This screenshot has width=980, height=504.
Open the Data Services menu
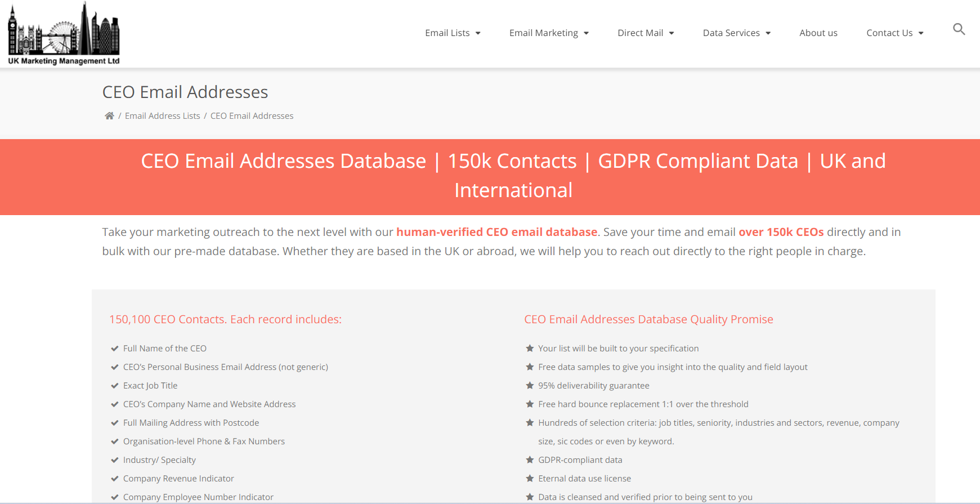point(731,33)
